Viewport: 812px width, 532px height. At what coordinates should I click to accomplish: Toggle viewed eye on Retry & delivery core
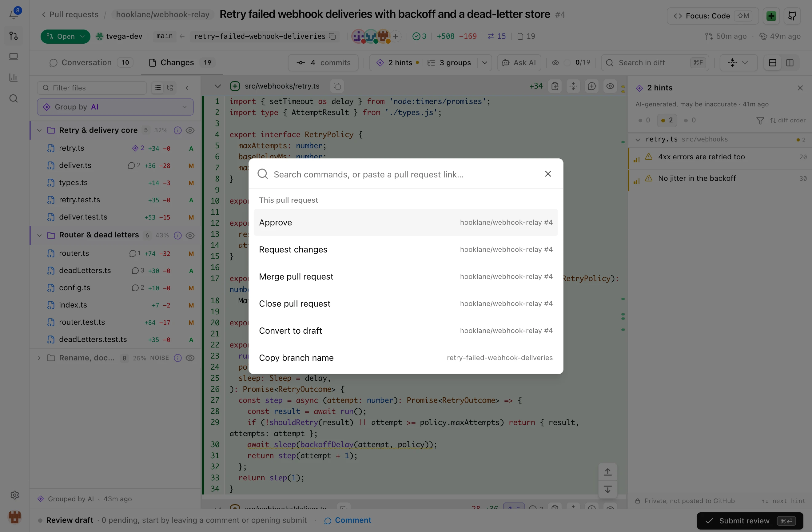[x=190, y=131]
